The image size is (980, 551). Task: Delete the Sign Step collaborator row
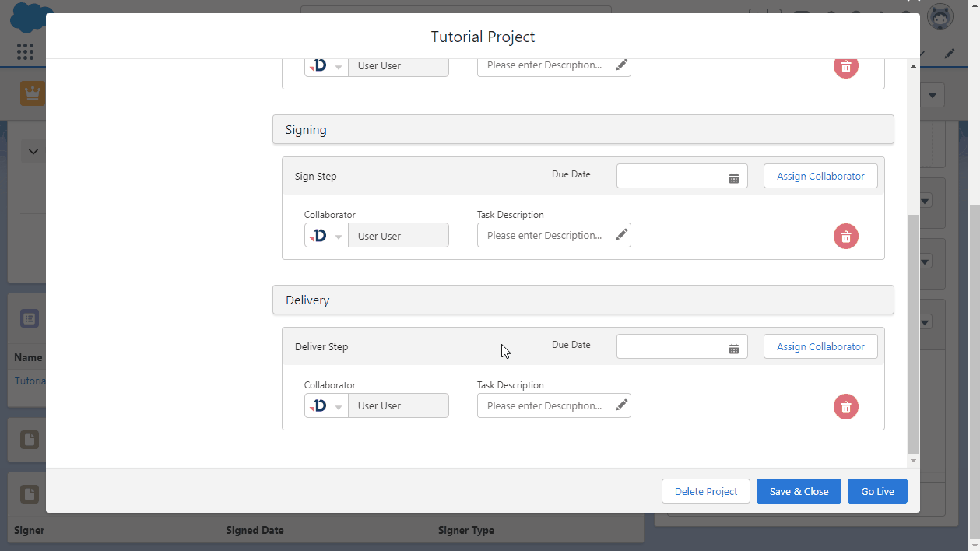coord(845,237)
